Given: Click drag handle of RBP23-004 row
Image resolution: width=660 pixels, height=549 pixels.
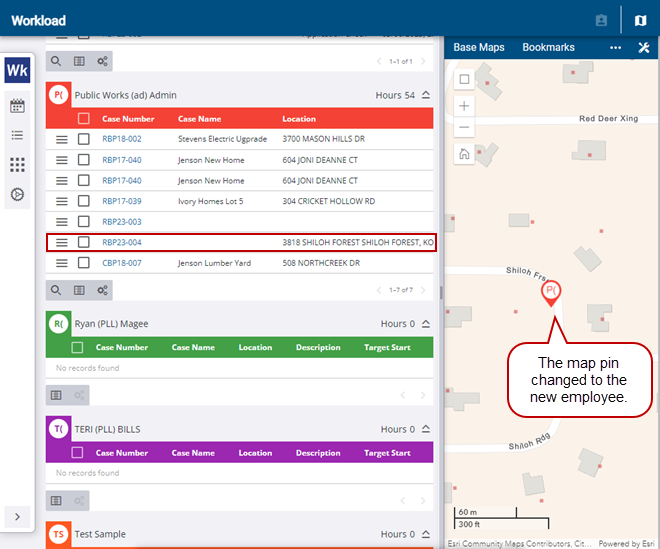Looking at the screenshot, I should coord(62,243).
